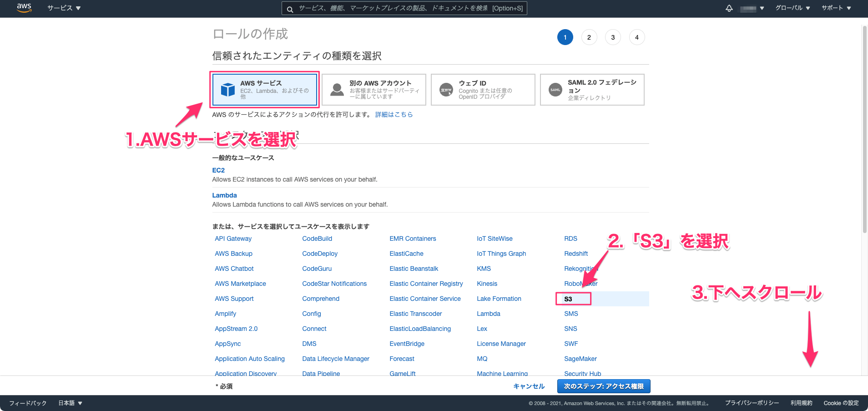Go to wizard step 4 circle
Screen dimensions: 868x411
tap(637, 37)
